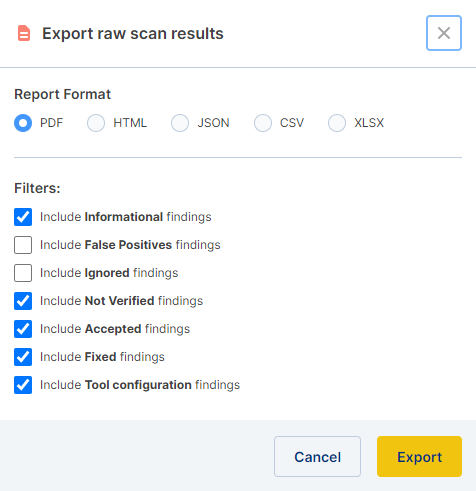This screenshot has width=476, height=491.
Task: Close the export dialog with X
Action: [444, 33]
